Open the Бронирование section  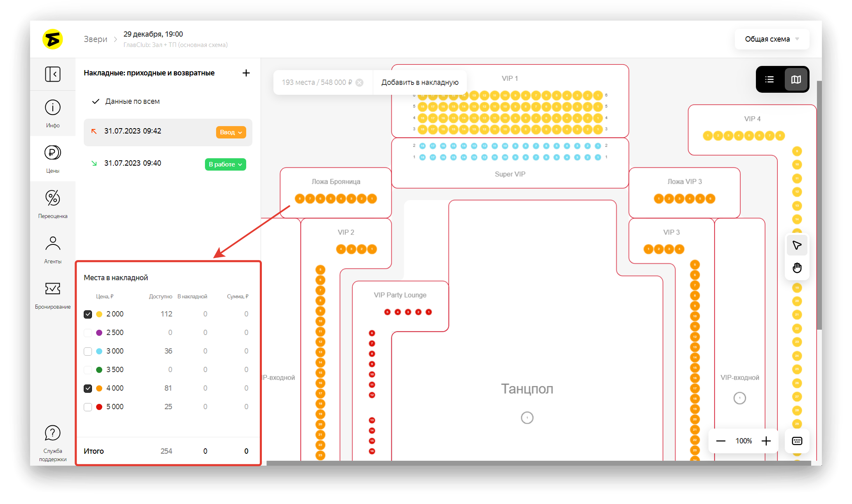point(53,295)
